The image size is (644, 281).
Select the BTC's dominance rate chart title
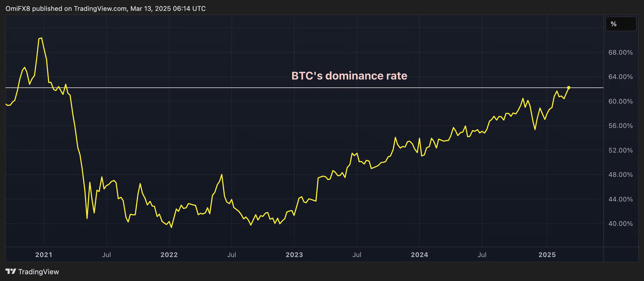point(349,76)
